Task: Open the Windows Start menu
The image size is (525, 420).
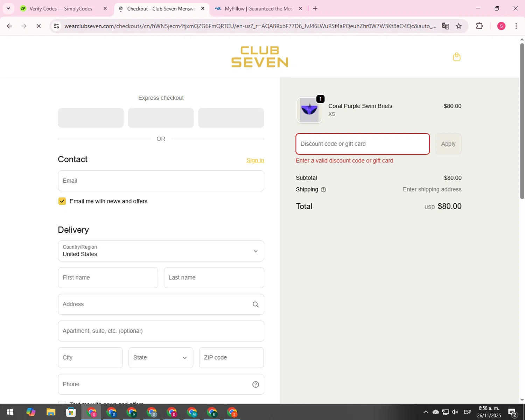Action: click(x=10, y=412)
